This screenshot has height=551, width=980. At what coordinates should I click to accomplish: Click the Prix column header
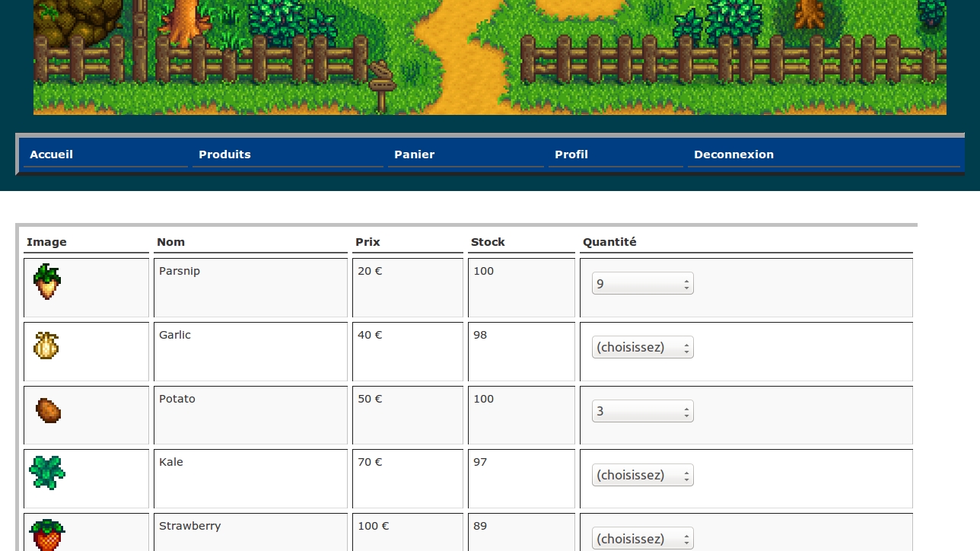(367, 242)
